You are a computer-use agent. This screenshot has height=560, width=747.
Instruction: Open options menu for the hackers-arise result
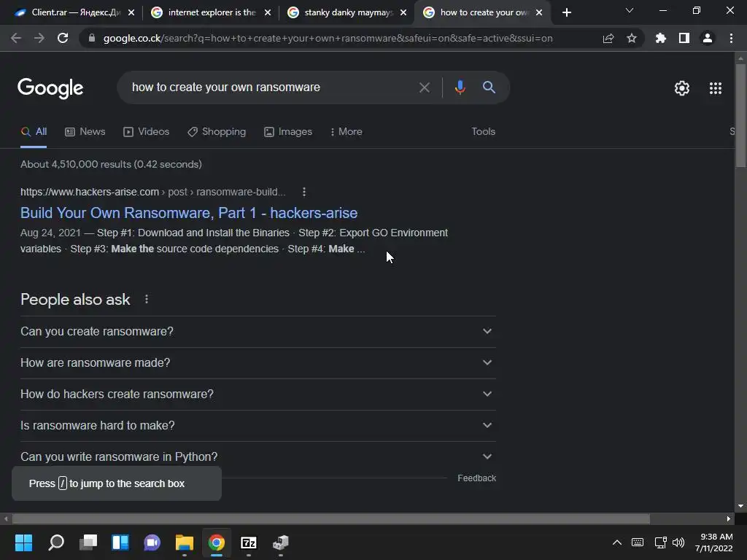point(304,192)
